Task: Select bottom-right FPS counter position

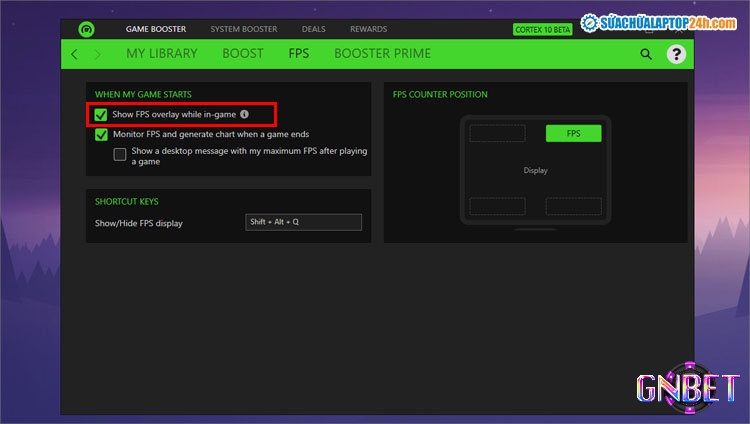Action: [x=574, y=206]
